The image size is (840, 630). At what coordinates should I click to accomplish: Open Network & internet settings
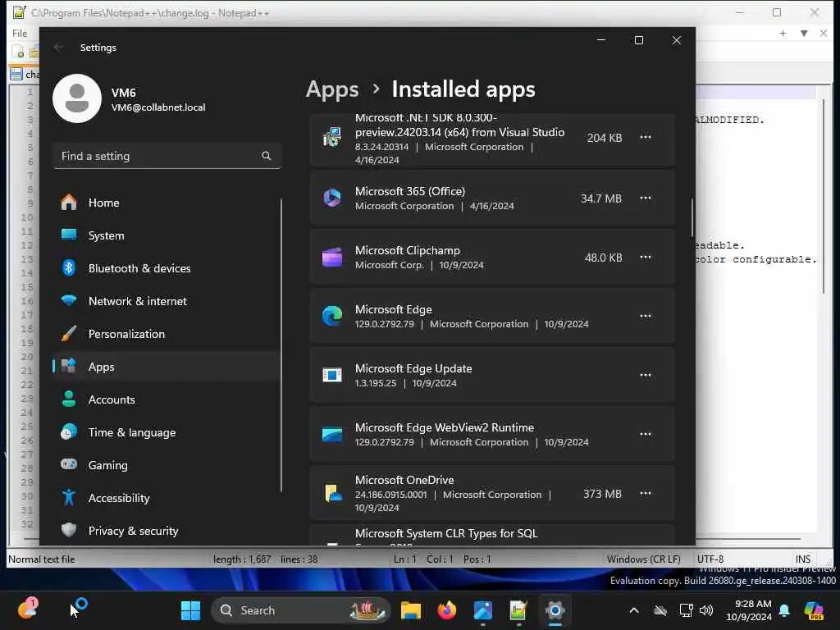(x=166, y=300)
